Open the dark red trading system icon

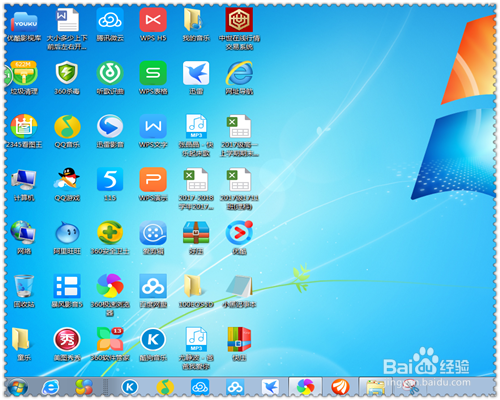click(239, 21)
